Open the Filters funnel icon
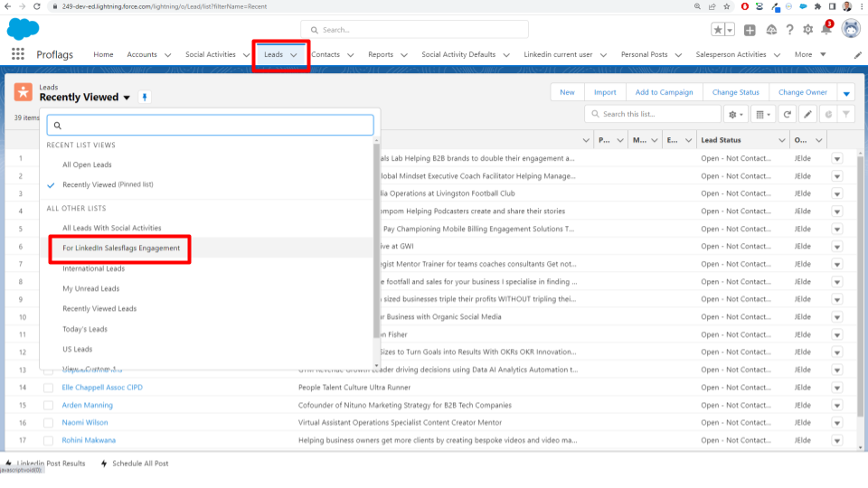 846,115
